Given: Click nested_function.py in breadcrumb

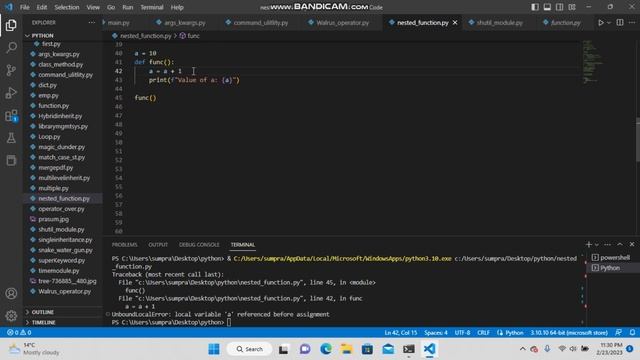Looking at the screenshot, I should [x=142, y=36].
